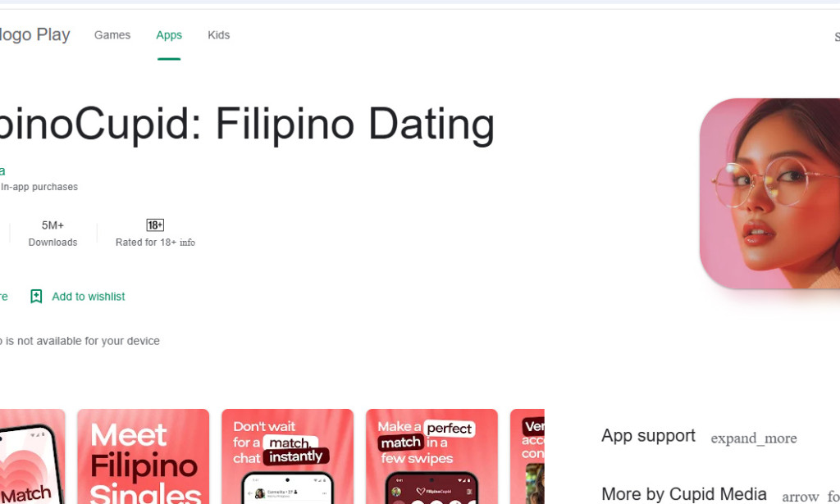Switch to the Kids tab
The width and height of the screenshot is (840, 504).
(x=218, y=34)
